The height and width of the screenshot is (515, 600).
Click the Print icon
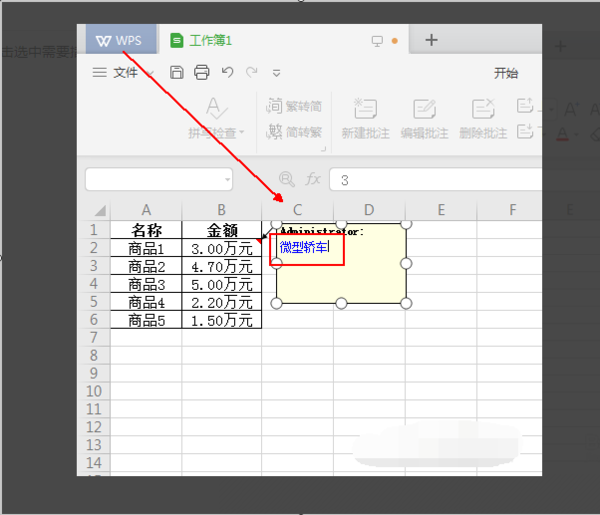(202, 72)
